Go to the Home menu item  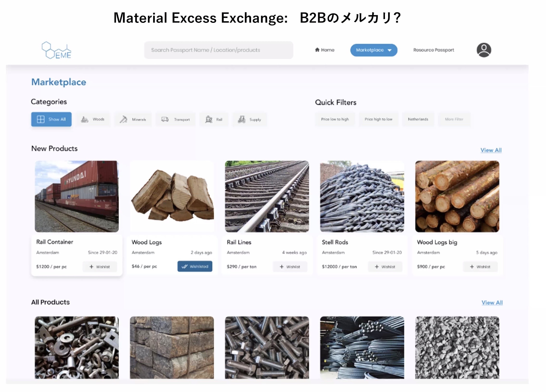click(325, 50)
